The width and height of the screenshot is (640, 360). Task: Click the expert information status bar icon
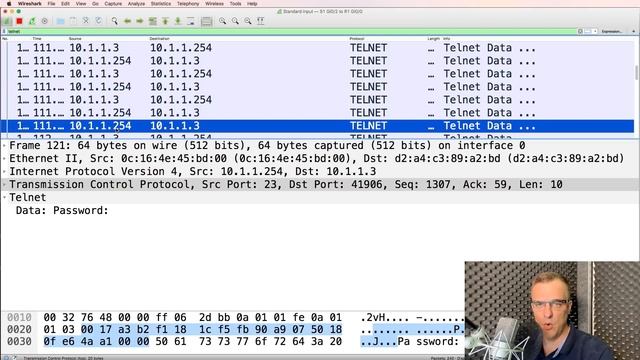pyautogui.click(x=6, y=358)
